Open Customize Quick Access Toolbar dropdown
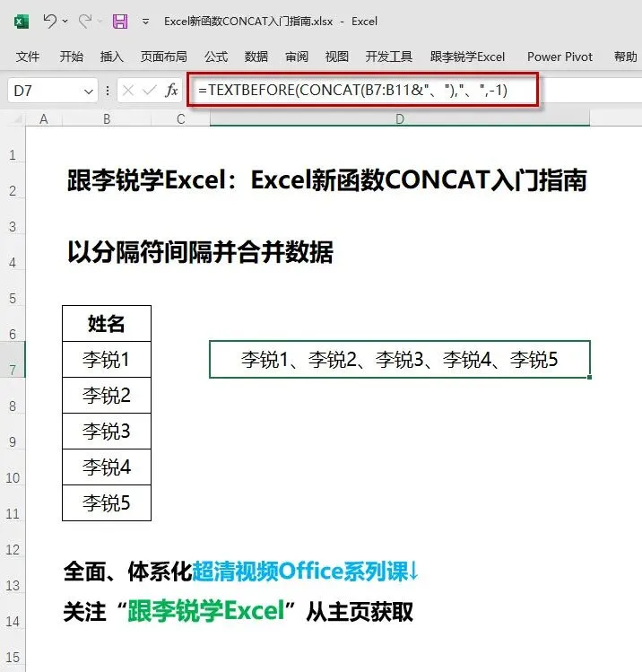 (145, 21)
